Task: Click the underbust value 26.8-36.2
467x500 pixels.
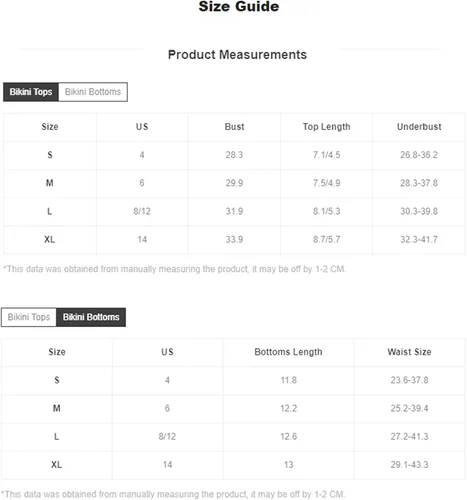Action: (x=419, y=155)
